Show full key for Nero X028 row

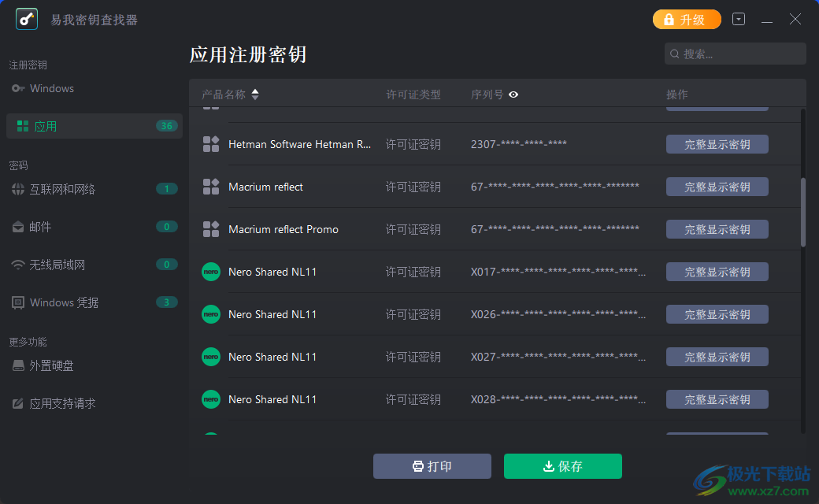point(717,399)
